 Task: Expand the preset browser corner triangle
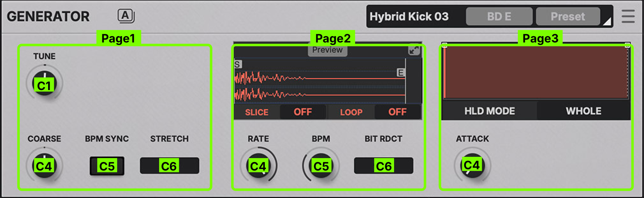coord(607,22)
